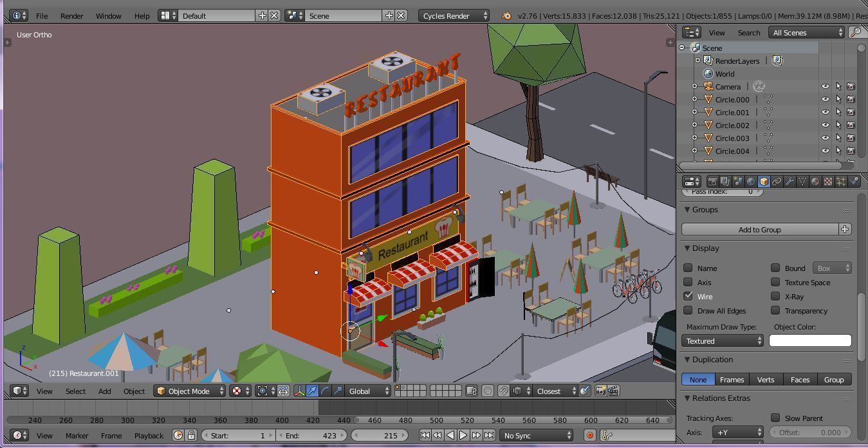Toggle the snap magnet icon
This screenshot has width=868, height=448.
pyautogui.click(x=504, y=391)
